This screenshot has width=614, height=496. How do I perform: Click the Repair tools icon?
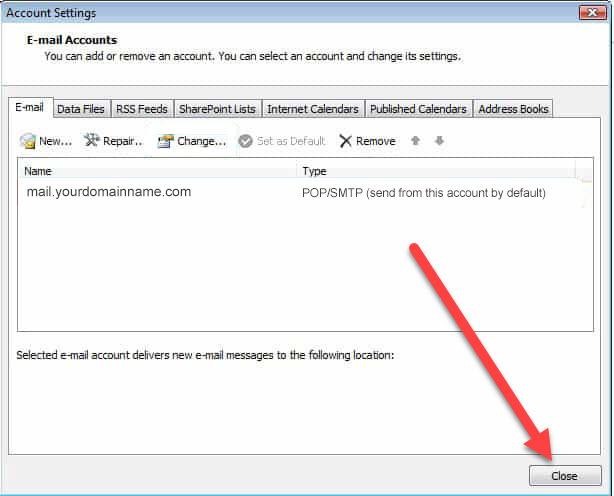click(92, 140)
